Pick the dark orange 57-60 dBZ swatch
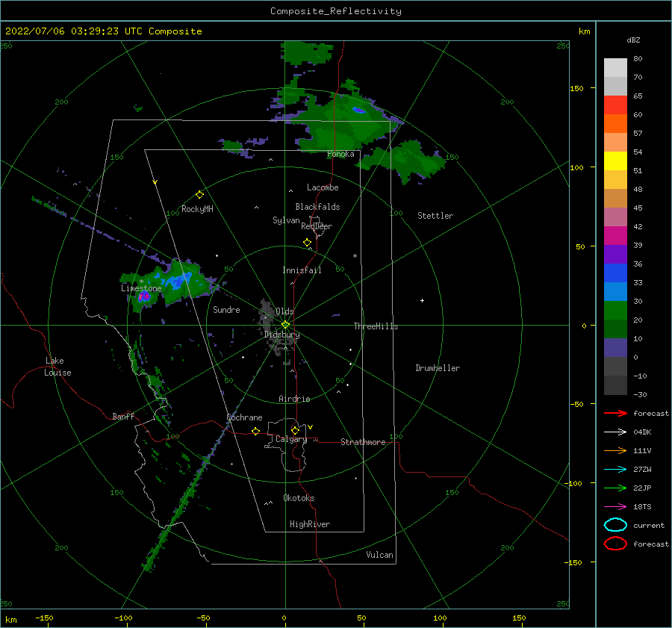The height and width of the screenshot is (628, 672). point(615,124)
